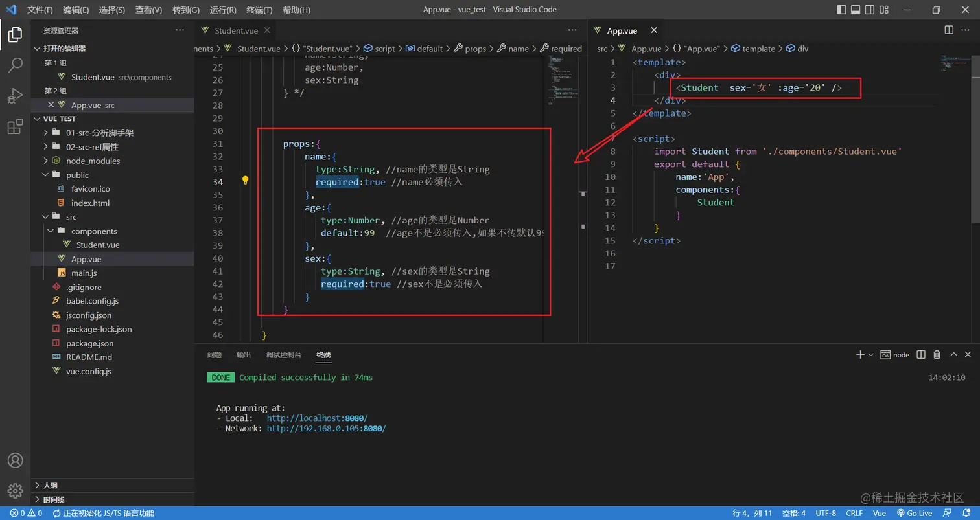This screenshot has width=980, height=520.
Task: Open the Accounts icon in activity bar
Action: click(15, 460)
